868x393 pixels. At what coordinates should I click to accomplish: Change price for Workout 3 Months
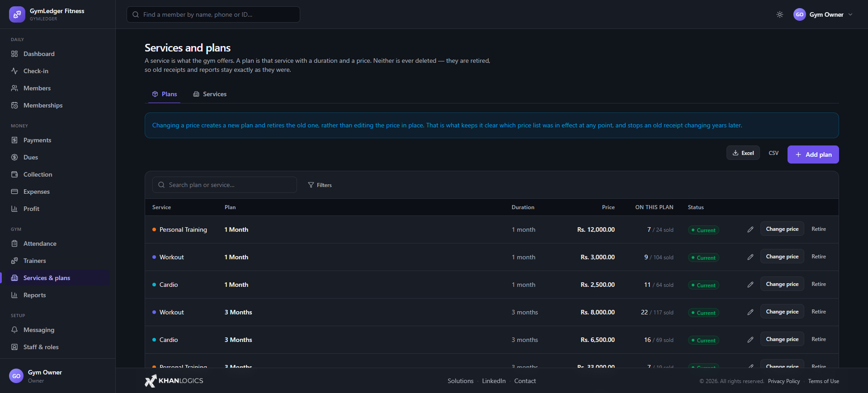[782, 312]
